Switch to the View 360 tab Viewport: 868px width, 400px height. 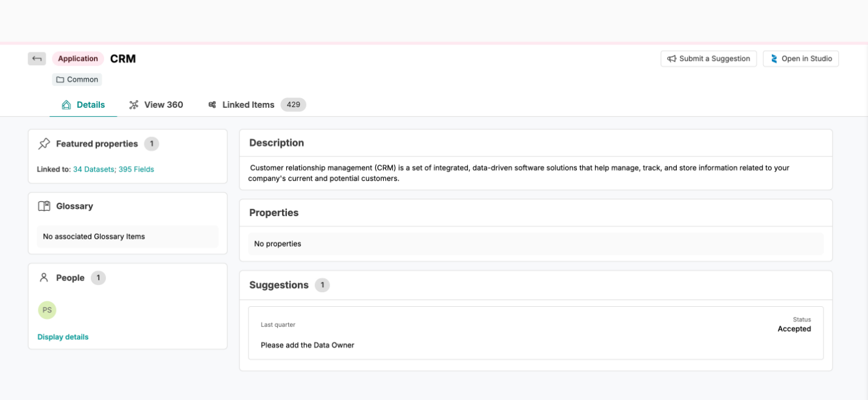click(163, 105)
